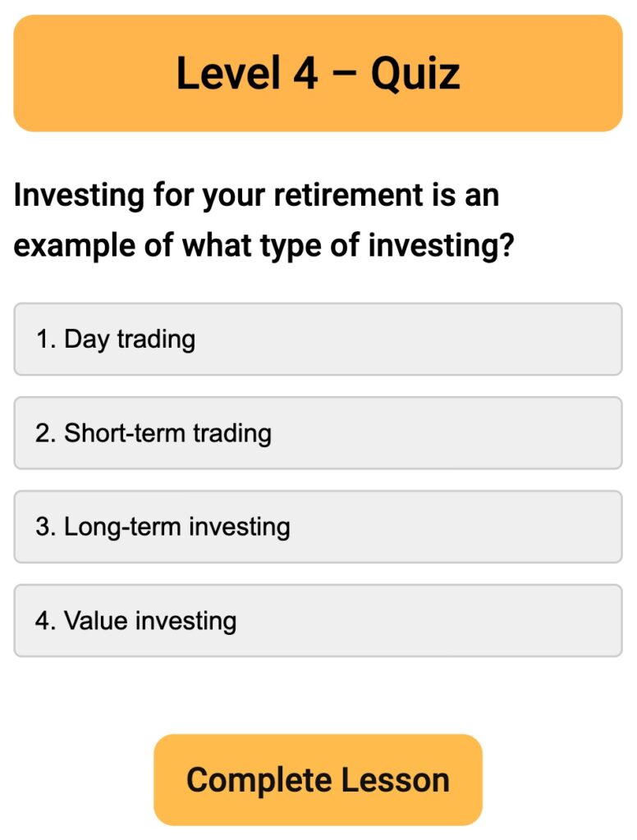Viewport: 637px width, 840px height.
Task: Choose answer number 4 in the quiz
Action: (x=318, y=620)
